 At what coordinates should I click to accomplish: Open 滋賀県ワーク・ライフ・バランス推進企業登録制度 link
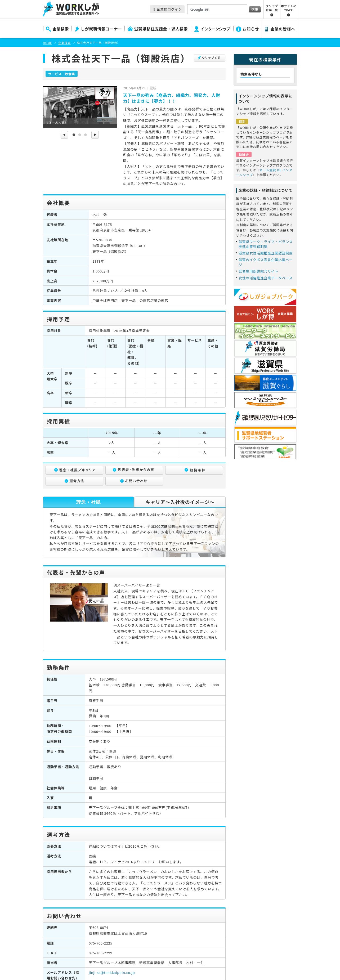[x=265, y=244]
